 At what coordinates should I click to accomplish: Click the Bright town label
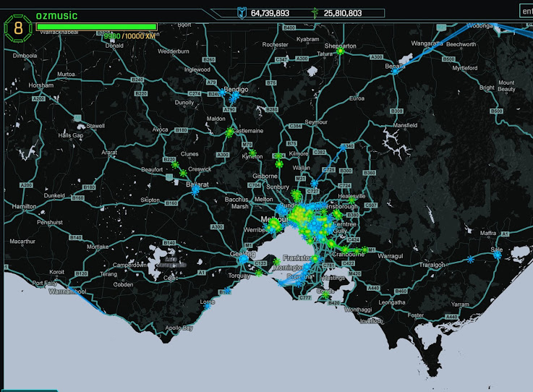click(x=487, y=88)
